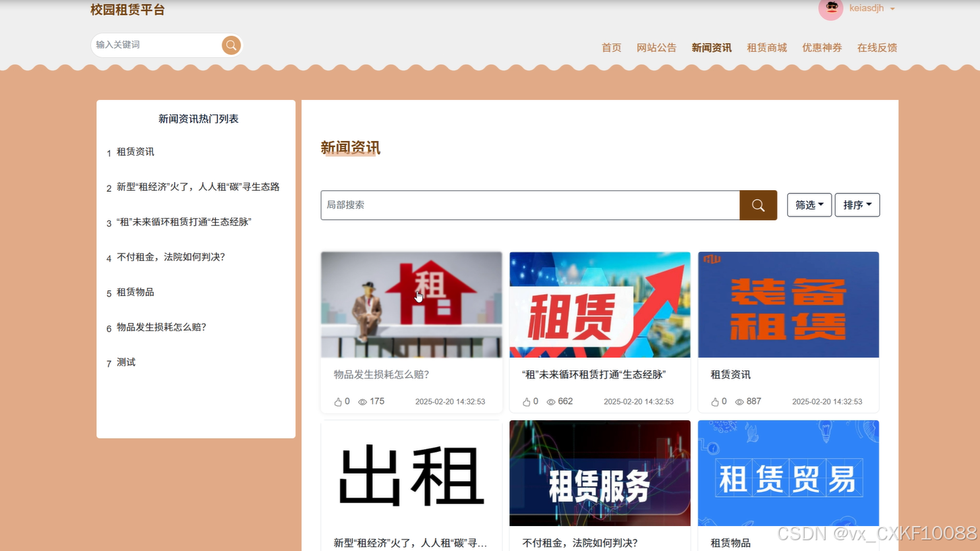Click the 新闻资讯 page heading
The height and width of the screenshot is (551, 980).
pos(350,148)
